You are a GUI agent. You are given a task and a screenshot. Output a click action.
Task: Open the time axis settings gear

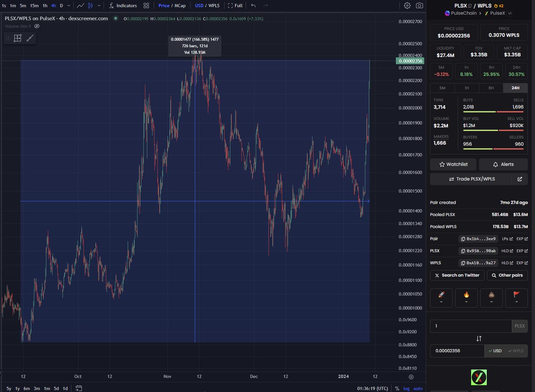411,377
